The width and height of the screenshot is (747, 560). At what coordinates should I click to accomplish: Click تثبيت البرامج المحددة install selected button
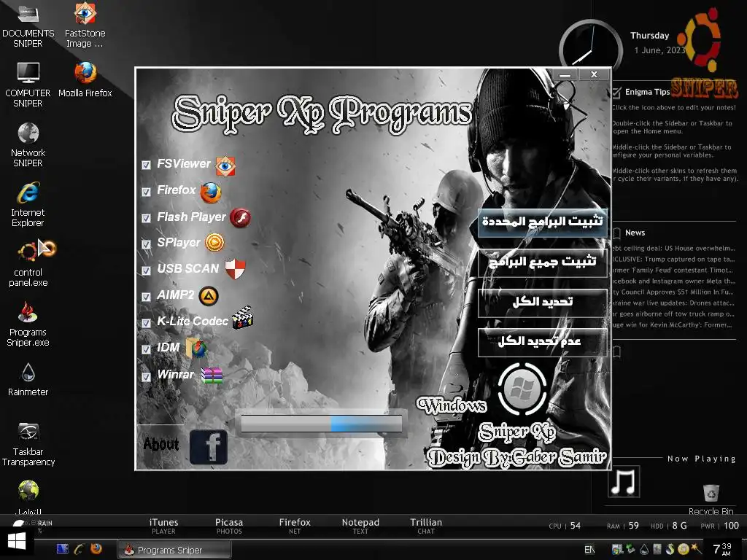point(543,222)
